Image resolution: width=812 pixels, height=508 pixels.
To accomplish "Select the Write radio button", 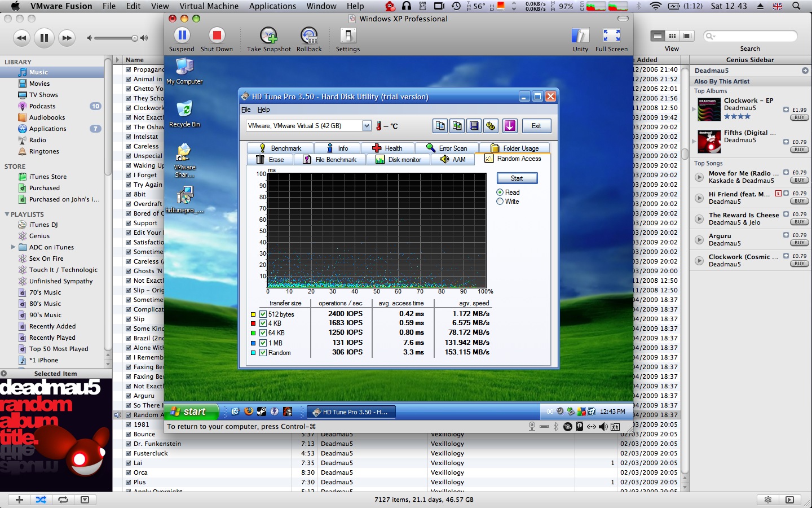I will (x=500, y=202).
